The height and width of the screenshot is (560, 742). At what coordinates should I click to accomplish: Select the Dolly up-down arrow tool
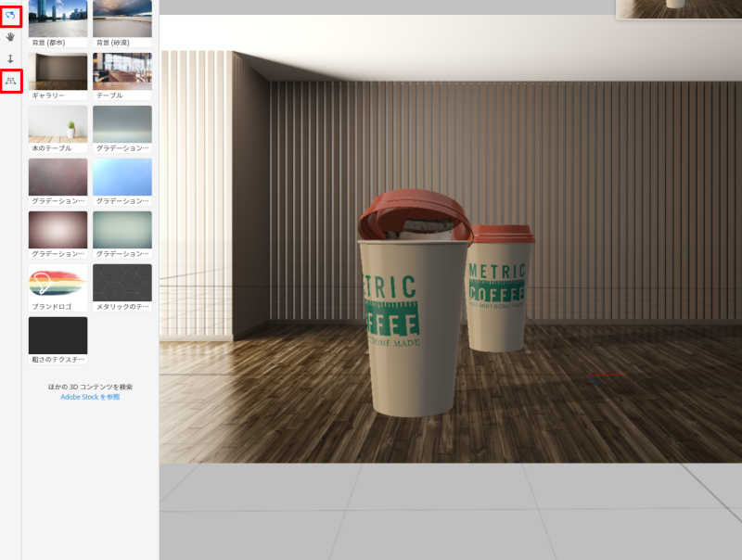pos(11,58)
